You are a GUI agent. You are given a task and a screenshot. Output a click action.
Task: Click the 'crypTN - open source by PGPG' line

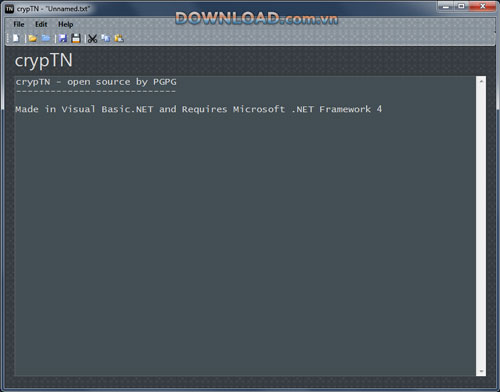[x=96, y=82]
